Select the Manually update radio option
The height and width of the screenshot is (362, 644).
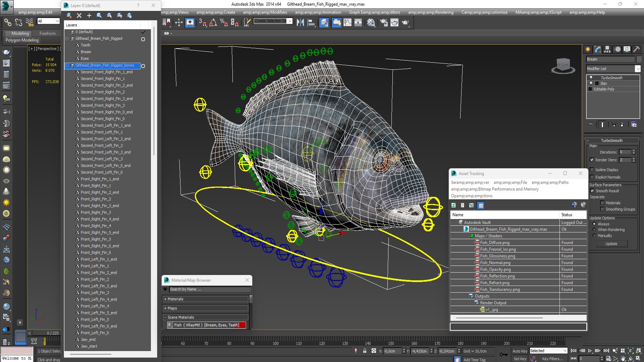coord(594,236)
